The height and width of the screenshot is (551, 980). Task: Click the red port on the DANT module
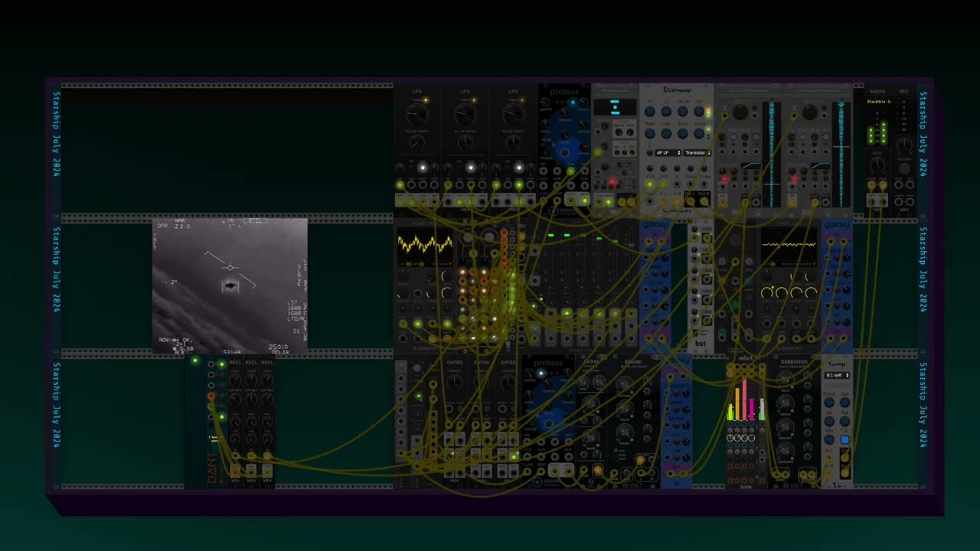[x=211, y=396]
